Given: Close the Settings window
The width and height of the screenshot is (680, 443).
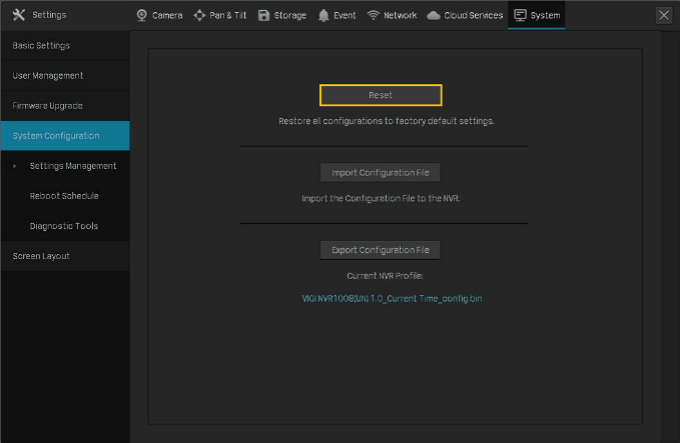Looking at the screenshot, I should pos(664,15).
